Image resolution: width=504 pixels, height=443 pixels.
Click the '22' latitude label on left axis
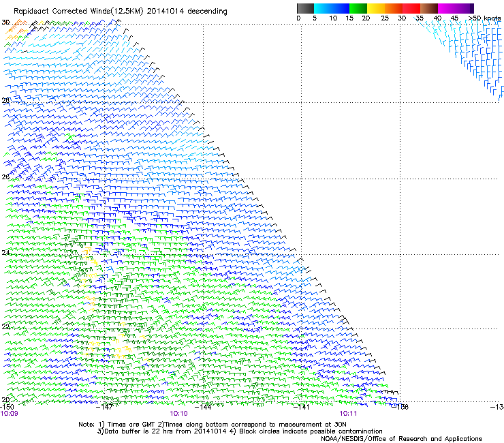click(5, 327)
